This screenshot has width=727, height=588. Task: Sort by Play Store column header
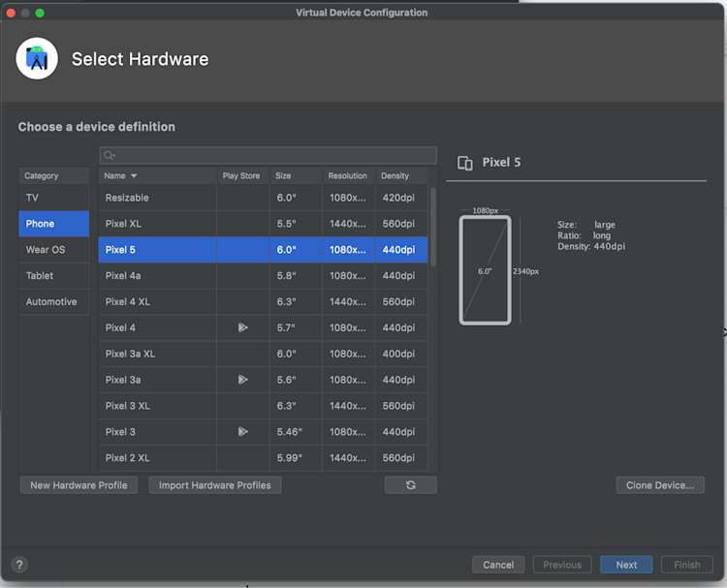pyautogui.click(x=241, y=176)
